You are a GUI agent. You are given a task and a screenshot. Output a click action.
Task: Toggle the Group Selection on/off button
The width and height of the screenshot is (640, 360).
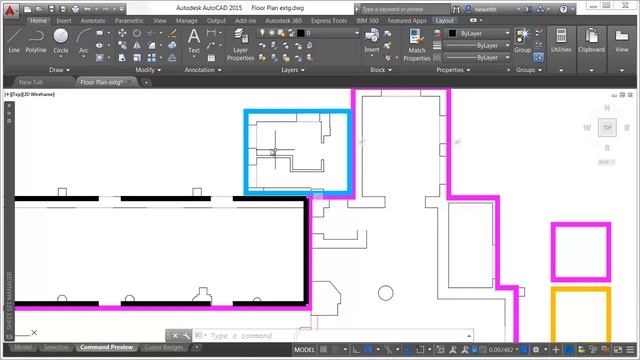[x=538, y=58]
